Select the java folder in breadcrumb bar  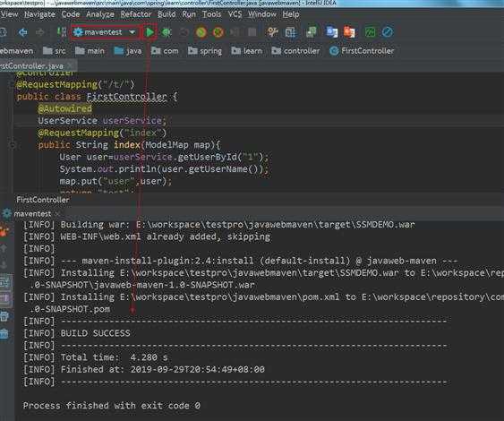[x=128, y=51]
